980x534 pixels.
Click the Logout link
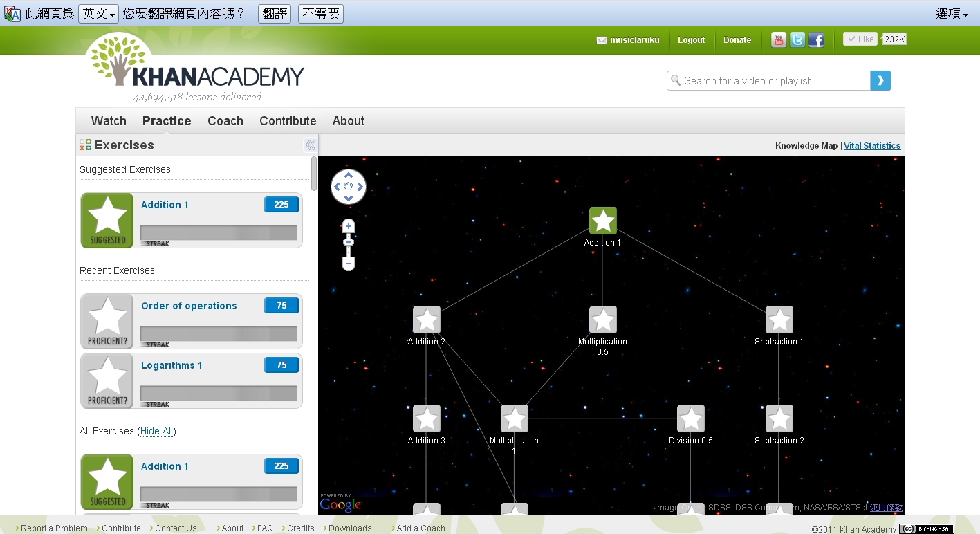click(x=691, y=40)
